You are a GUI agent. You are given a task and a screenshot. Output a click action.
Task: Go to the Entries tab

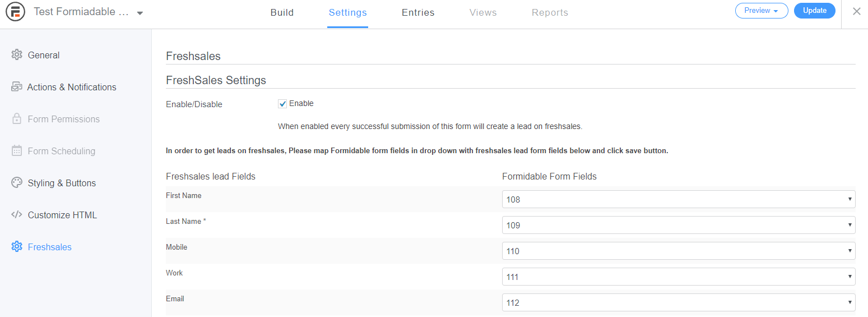click(x=418, y=12)
